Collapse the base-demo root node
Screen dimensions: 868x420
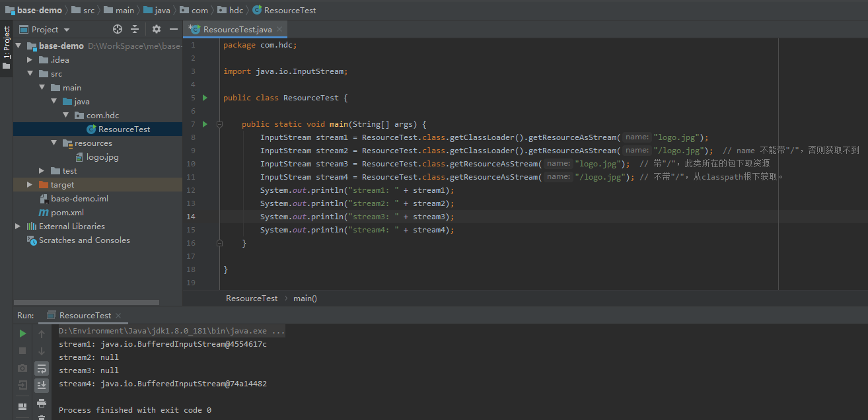(x=18, y=46)
